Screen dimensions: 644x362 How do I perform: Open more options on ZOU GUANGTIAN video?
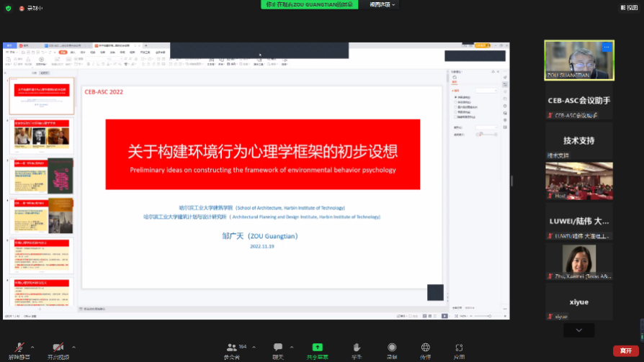click(607, 47)
